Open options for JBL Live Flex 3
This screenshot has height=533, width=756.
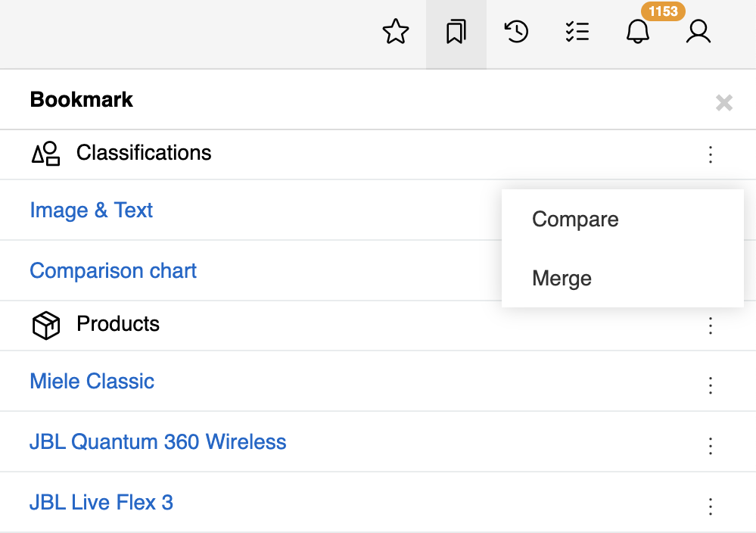(x=710, y=507)
